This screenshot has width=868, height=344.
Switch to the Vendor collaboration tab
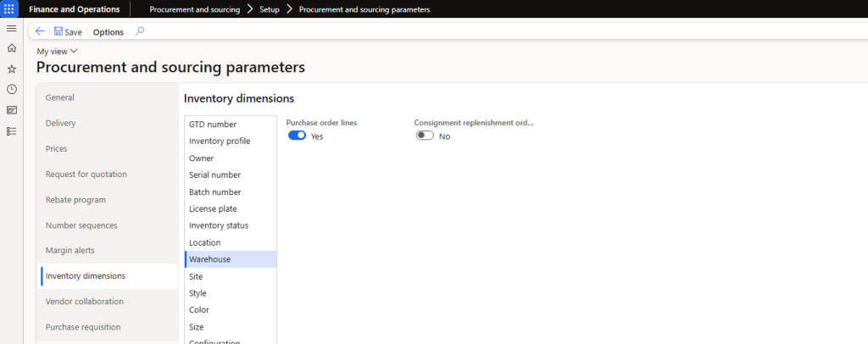(84, 302)
